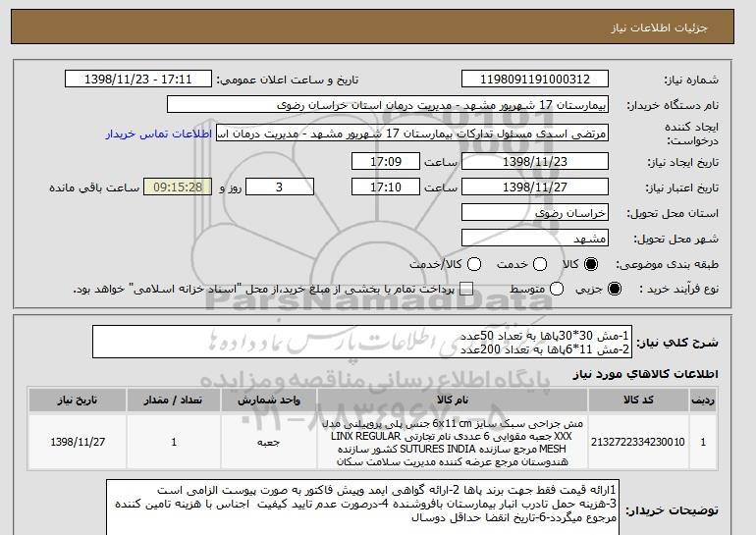This screenshot has height=535, width=756.
Task: Click the اطلاعات کالاهای مورد نیاز heading
Action: click(645, 374)
